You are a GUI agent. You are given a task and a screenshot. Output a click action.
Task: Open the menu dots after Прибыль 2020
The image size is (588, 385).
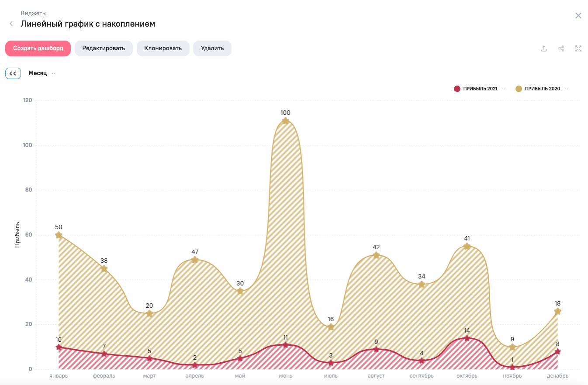pos(567,89)
